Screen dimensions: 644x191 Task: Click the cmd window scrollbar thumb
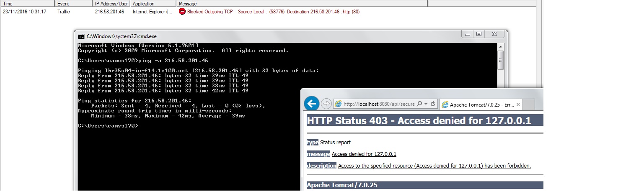click(500, 59)
